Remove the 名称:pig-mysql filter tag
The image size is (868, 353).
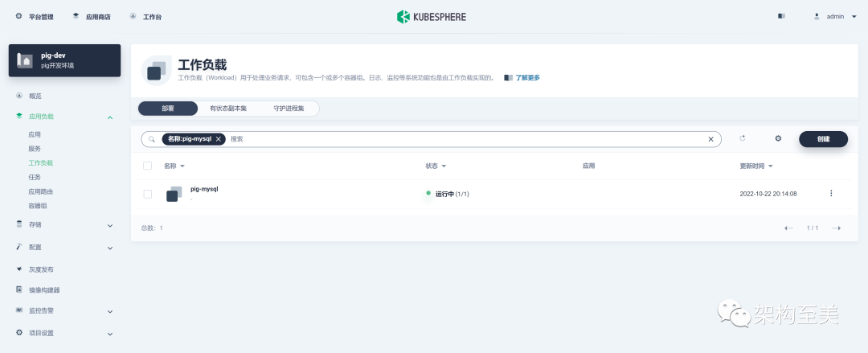coord(219,139)
